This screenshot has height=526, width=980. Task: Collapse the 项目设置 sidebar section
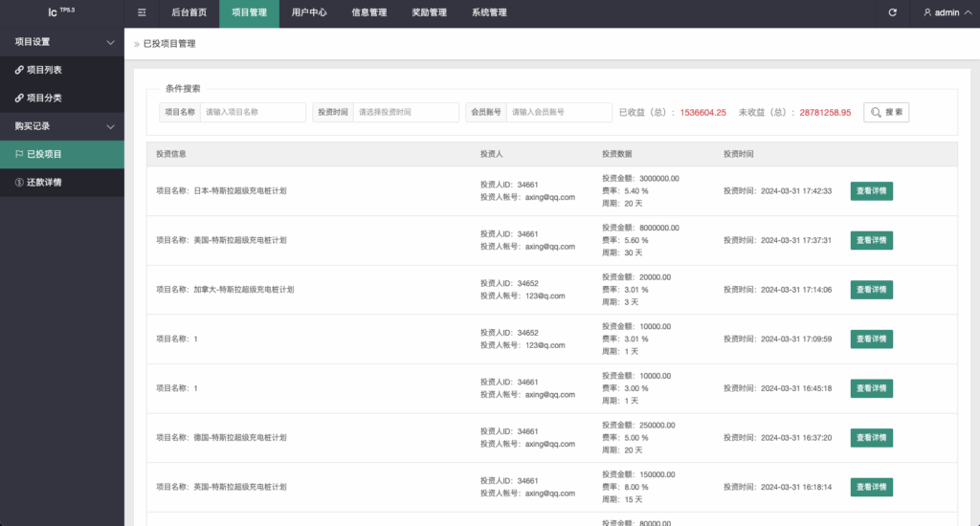110,42
